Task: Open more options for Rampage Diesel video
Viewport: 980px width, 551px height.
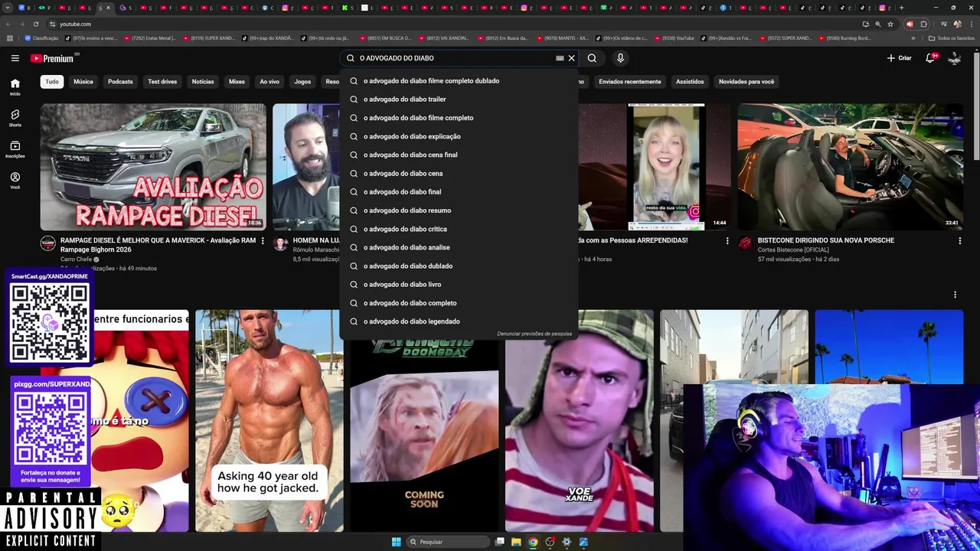Action: 263,241
